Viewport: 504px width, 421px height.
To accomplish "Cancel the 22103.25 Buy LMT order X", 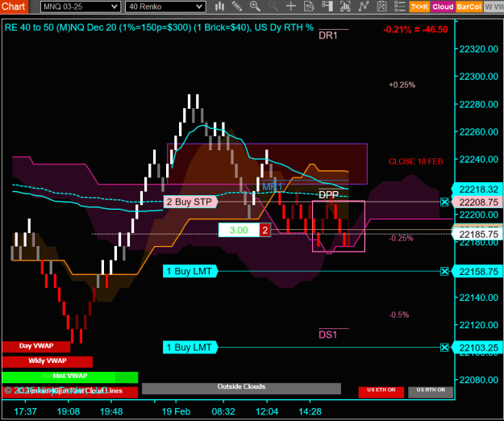I will click(x=444, y=348).
